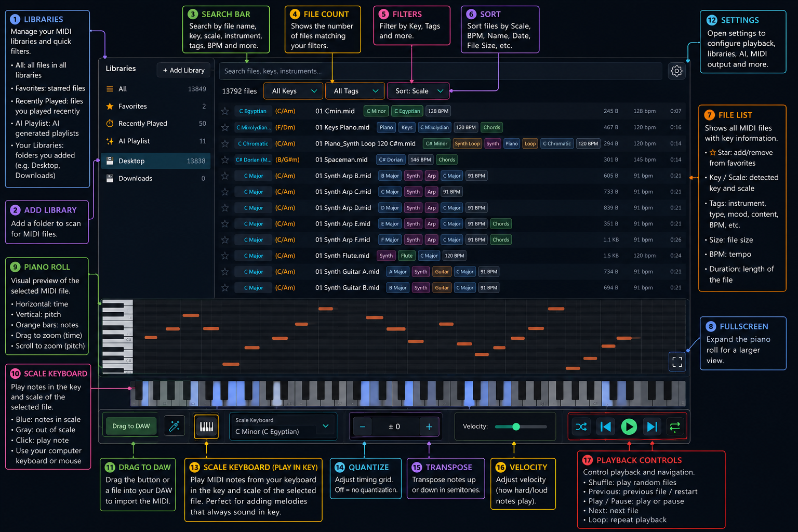Viewport: 798px width, 532px height.
Task: Increase transpose with the plus button
Action: (x=429, y=427)
